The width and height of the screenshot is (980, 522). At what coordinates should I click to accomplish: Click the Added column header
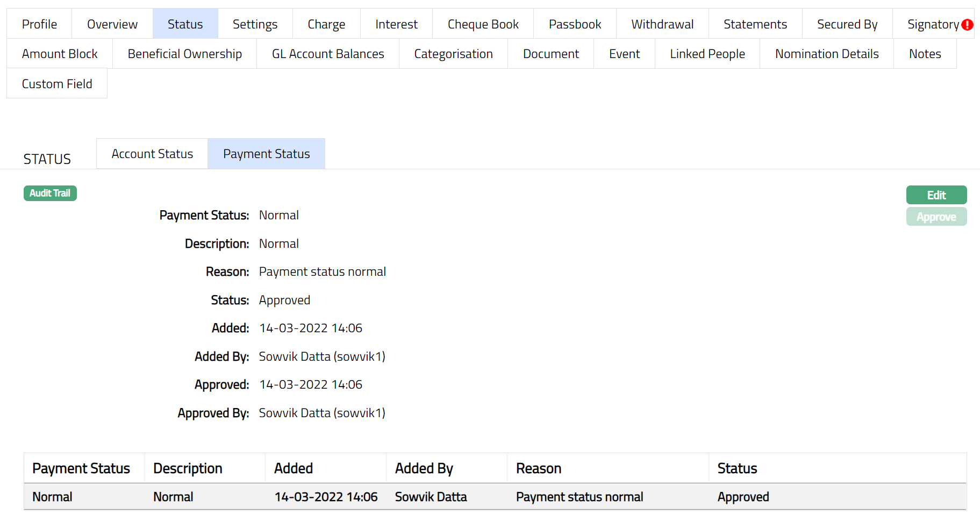[294, 468]
